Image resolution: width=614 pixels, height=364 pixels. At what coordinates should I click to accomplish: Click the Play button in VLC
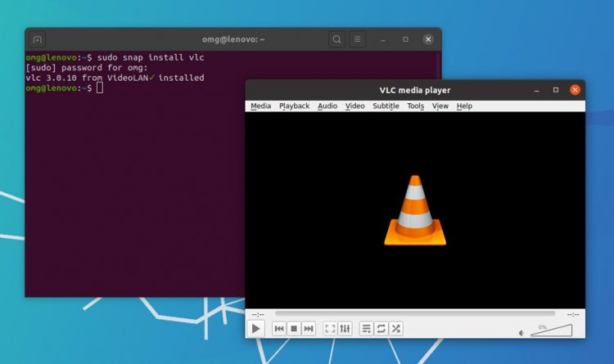(256, 328)
